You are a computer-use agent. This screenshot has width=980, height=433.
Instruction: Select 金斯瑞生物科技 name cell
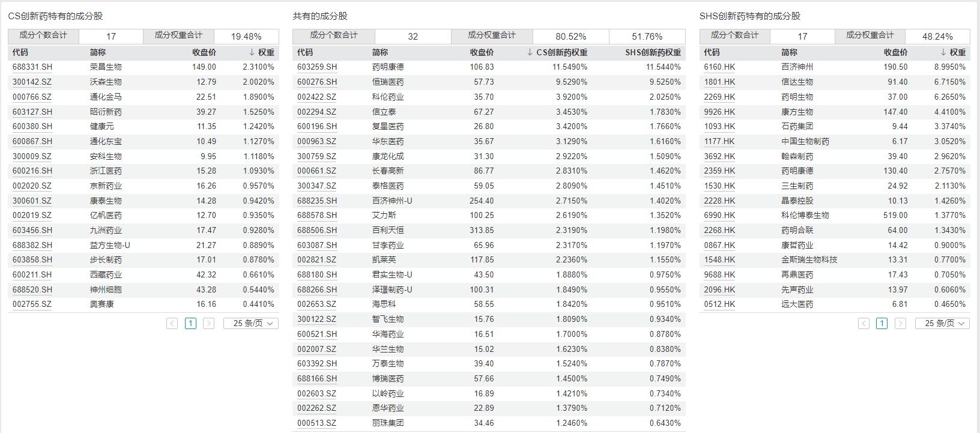809,260
